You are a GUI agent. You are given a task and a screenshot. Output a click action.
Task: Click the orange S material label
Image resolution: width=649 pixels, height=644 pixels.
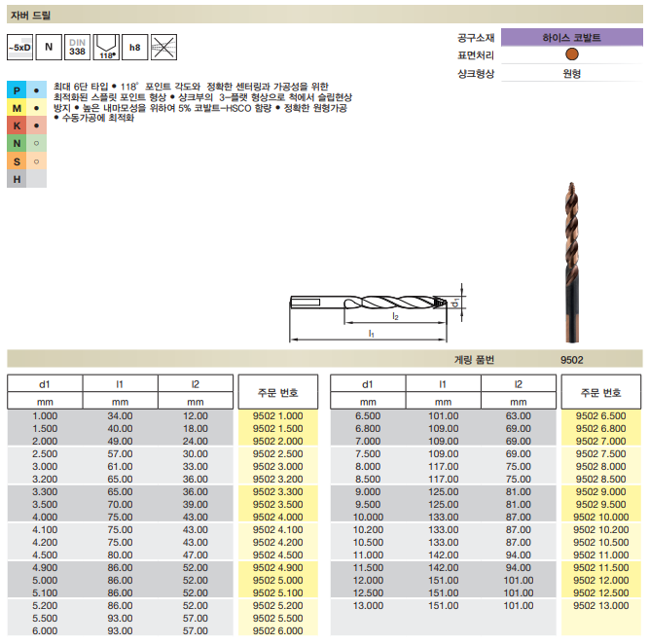click(17, 161)
